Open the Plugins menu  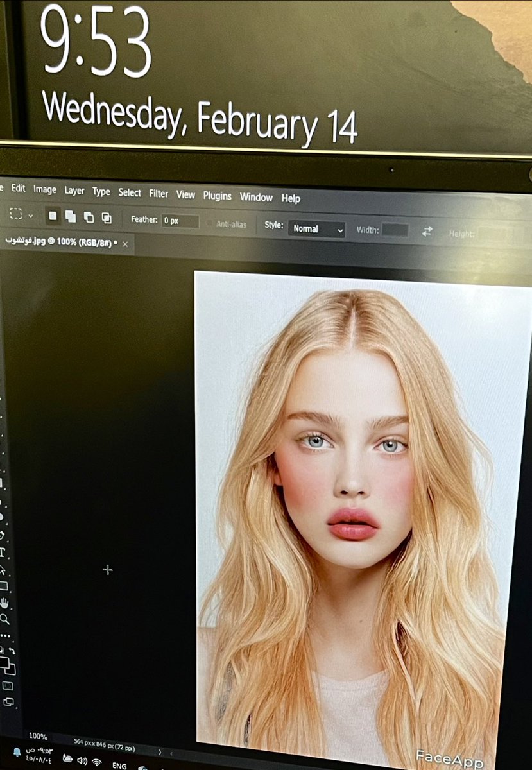217,196
